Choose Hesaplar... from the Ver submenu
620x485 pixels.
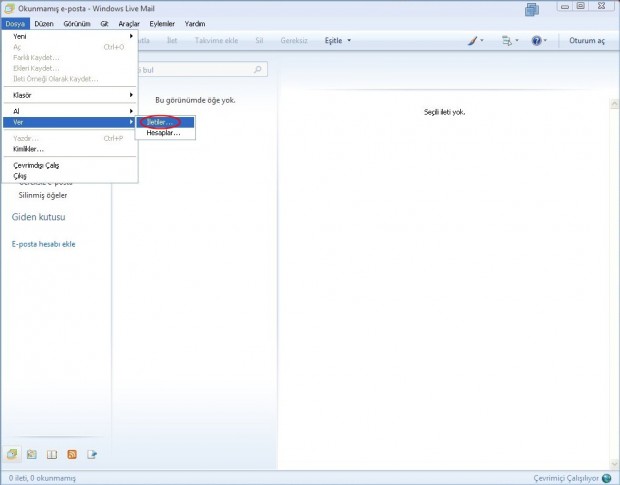(165, 133)
